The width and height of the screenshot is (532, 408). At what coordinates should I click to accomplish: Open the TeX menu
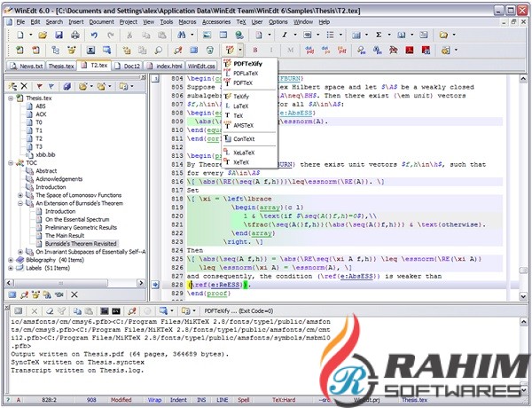pos(241,22)
